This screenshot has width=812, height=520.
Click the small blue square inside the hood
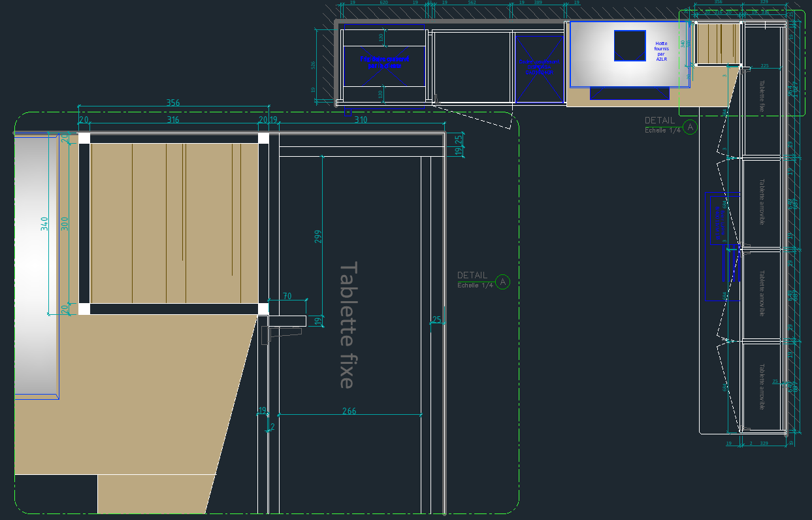coord(630,46)
